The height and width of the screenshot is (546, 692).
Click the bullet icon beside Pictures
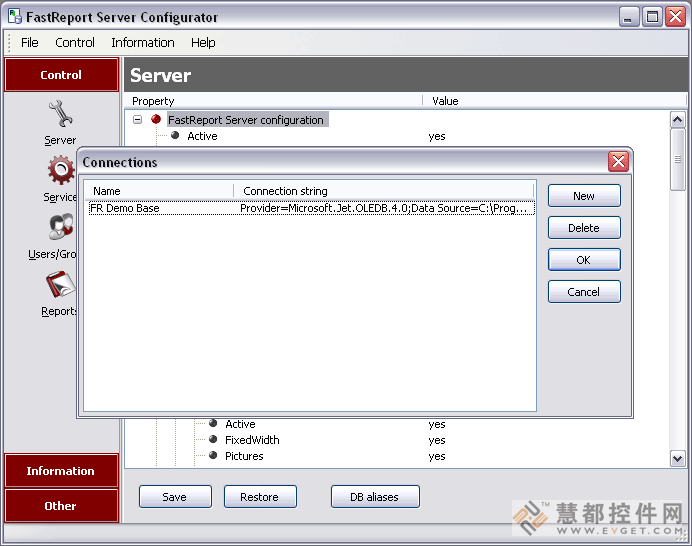[x=213, y=455]
